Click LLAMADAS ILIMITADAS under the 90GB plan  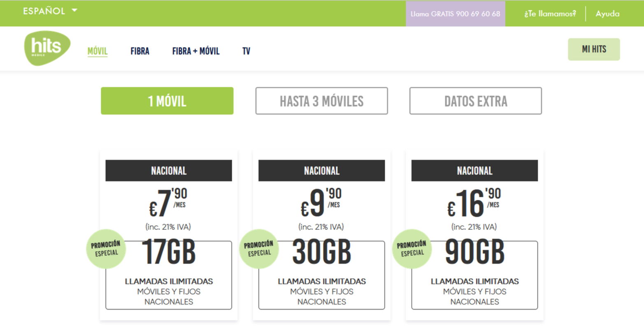(x=474, y=282)
